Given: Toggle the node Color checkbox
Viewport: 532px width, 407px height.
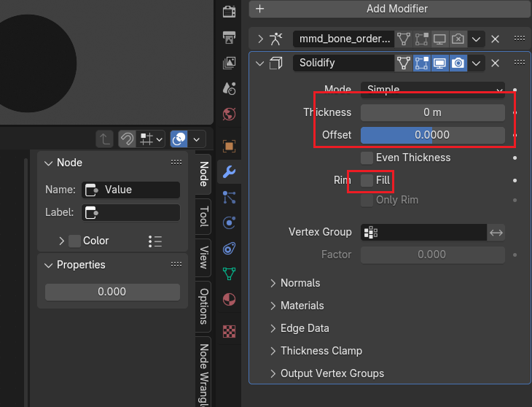Looking at the screenshot, I should 74,241.
